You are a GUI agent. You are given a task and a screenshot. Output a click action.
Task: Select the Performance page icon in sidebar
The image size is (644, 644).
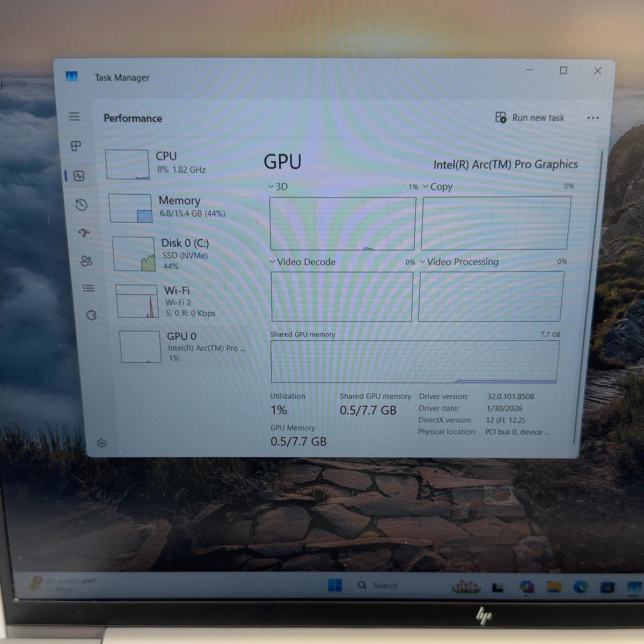79,176
